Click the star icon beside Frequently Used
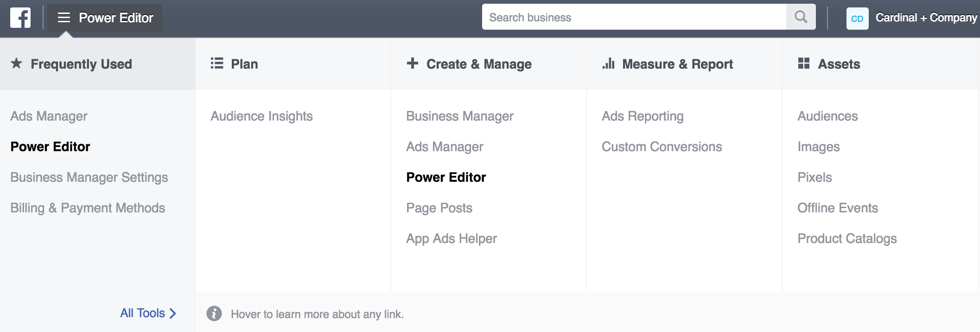This screenshot has height=332, width=980. pos(16,63)
